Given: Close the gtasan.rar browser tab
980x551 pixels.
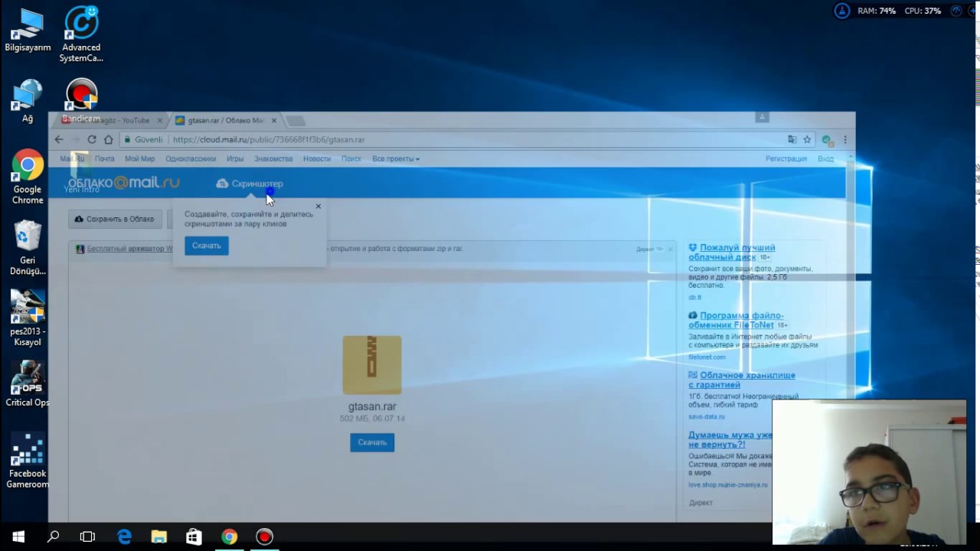Looking at the screenshot, I should point(274,120).
